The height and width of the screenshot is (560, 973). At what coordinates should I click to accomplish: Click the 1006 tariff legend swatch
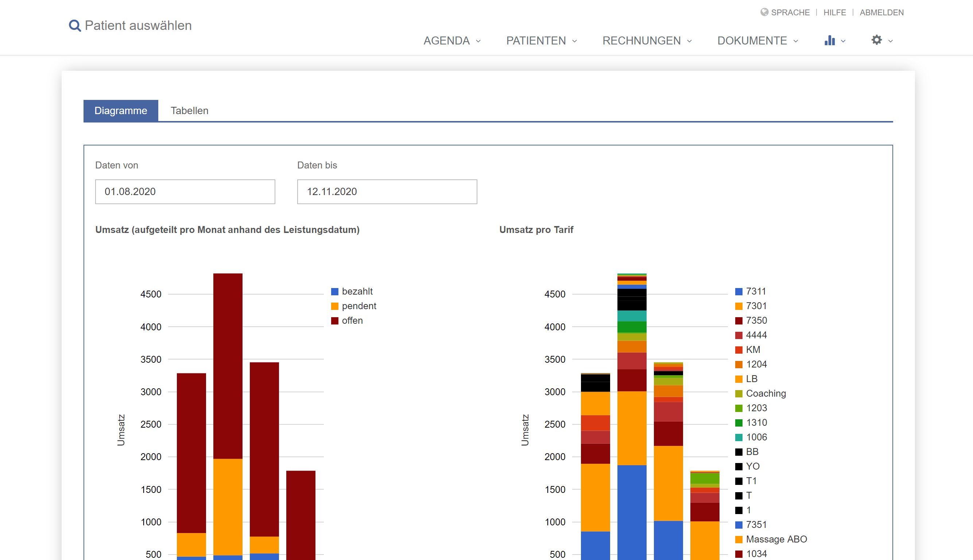[x=739, y=437]
